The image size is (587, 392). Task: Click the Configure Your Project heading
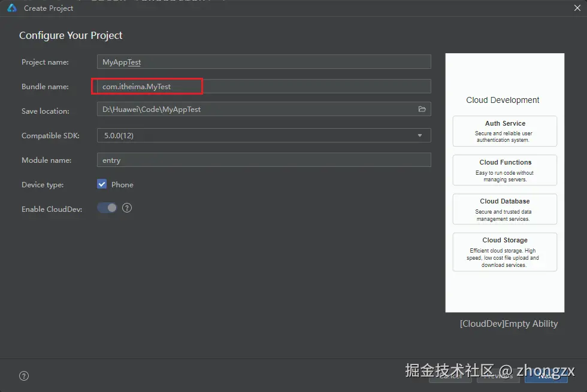coord(71,35)
